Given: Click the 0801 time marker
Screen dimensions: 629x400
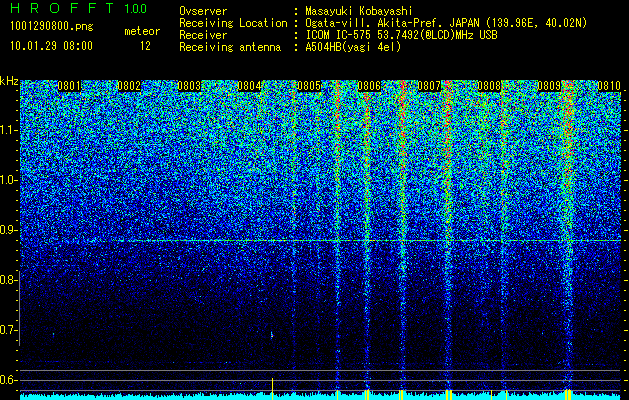Looking at the screenshot, I should pos(69,86).
